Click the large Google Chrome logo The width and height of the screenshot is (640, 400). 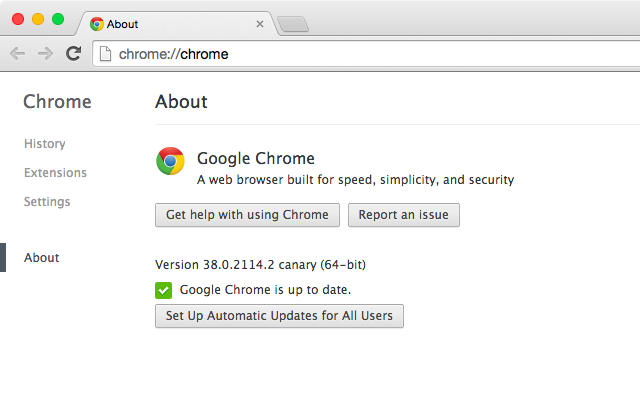pos(170,161)
